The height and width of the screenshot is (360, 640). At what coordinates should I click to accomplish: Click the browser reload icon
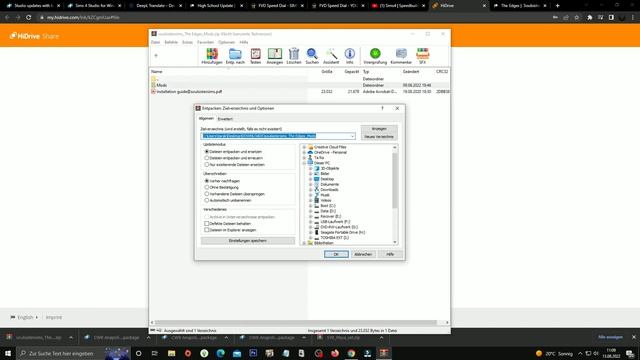29,18
